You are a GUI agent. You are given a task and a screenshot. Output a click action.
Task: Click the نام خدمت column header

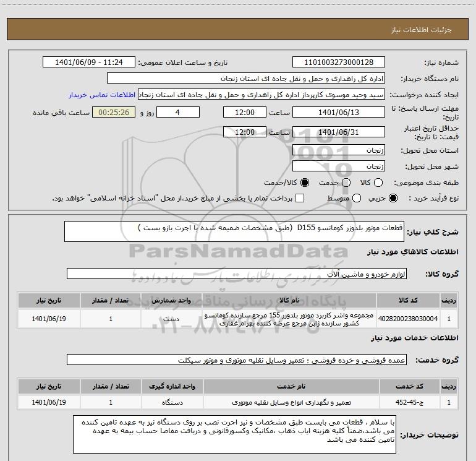point(291,386)
